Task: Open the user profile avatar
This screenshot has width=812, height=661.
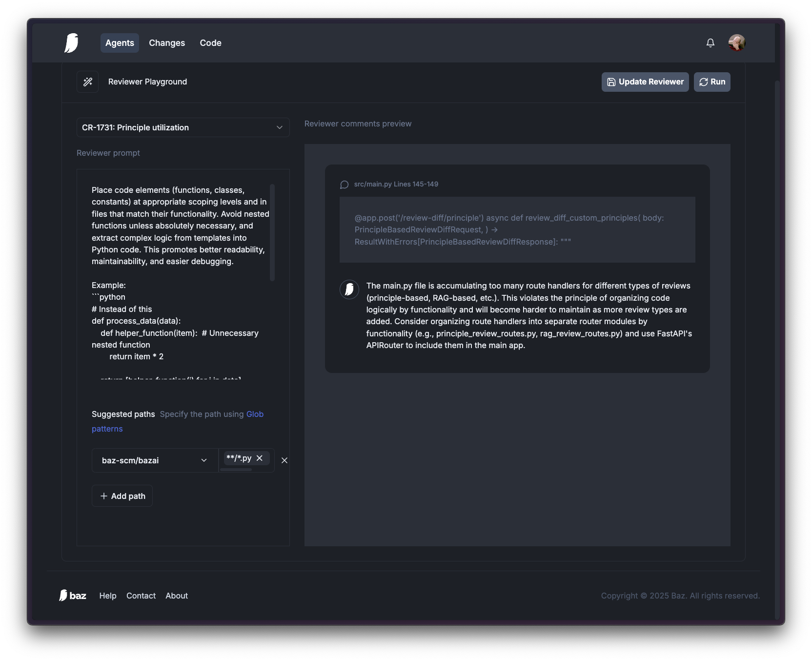Action: [737, 43]
